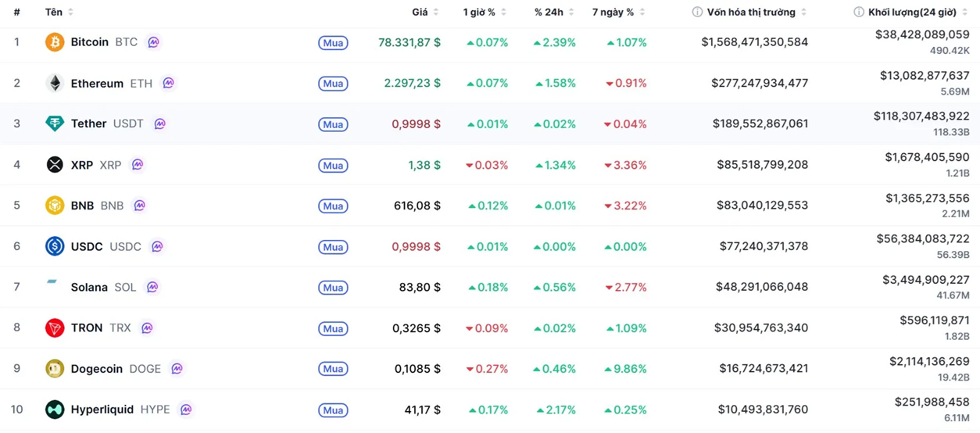
Task: Open the Tether name link
Action: (x=88, y=123)
